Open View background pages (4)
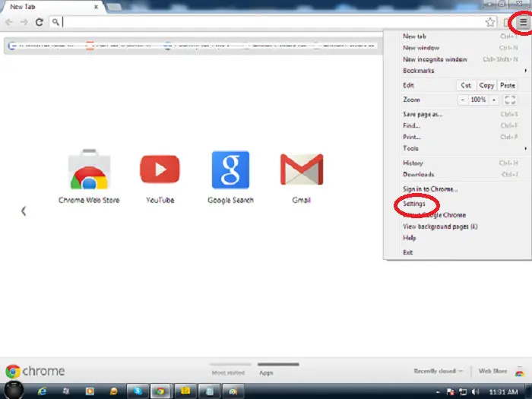 457,226
